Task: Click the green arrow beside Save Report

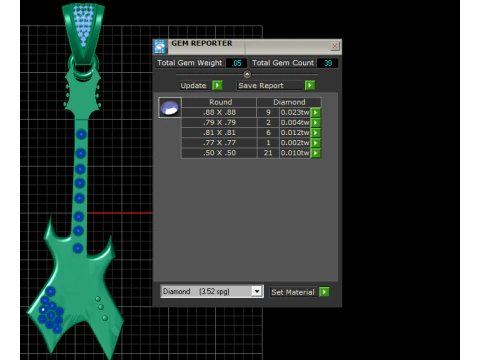Action: click(x=310, y=85)
